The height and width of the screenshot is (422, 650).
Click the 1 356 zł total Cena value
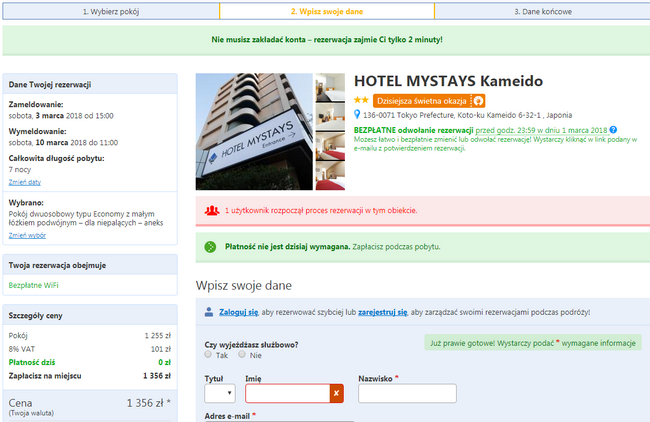[x=148, y=403]
